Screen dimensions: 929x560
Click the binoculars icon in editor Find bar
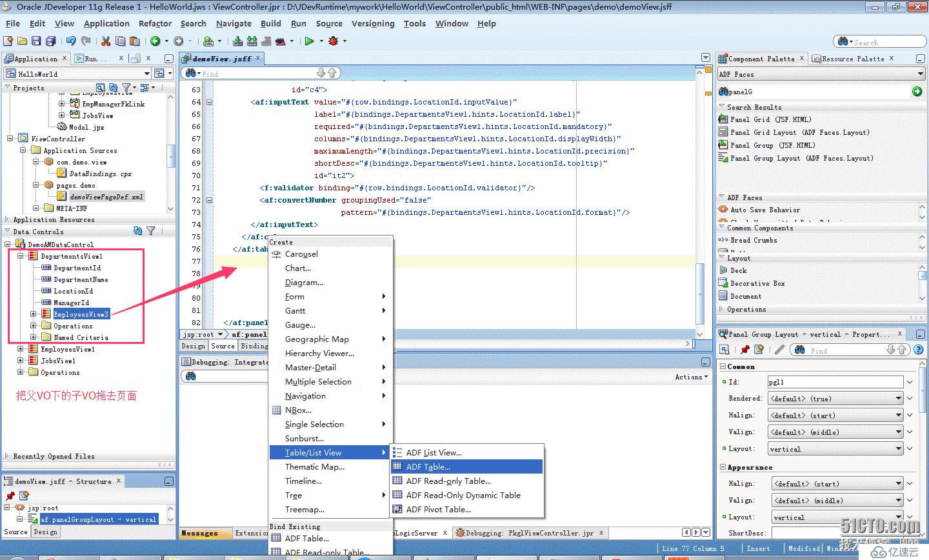point(190,73)
